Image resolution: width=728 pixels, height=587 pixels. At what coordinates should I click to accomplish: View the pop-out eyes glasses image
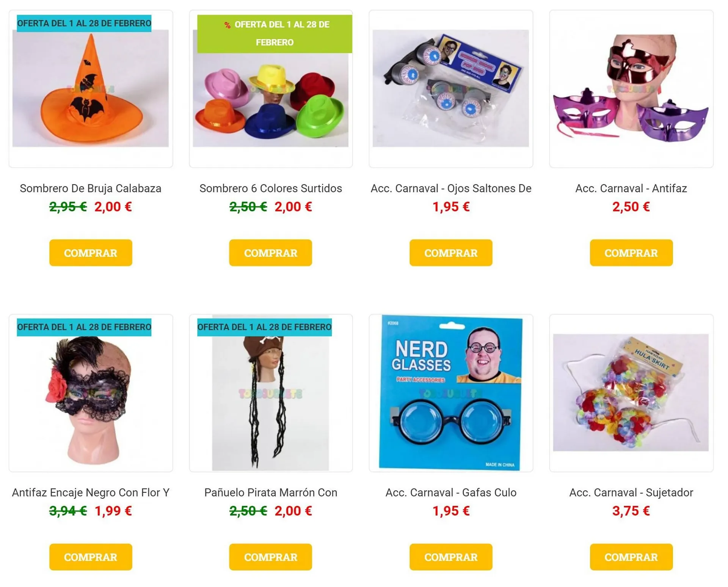point(451,88)
